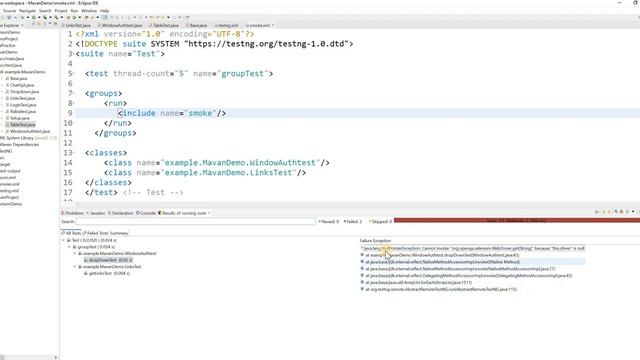Open the Project menu
The width and height of the screenshot is (640, 360).
point(61,11)
